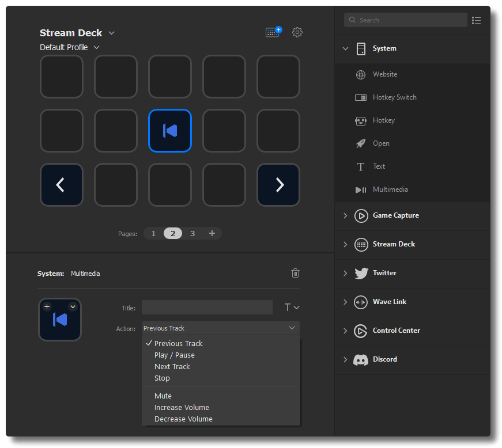
Task: Expand the Wave Link category
Action: 345,302
